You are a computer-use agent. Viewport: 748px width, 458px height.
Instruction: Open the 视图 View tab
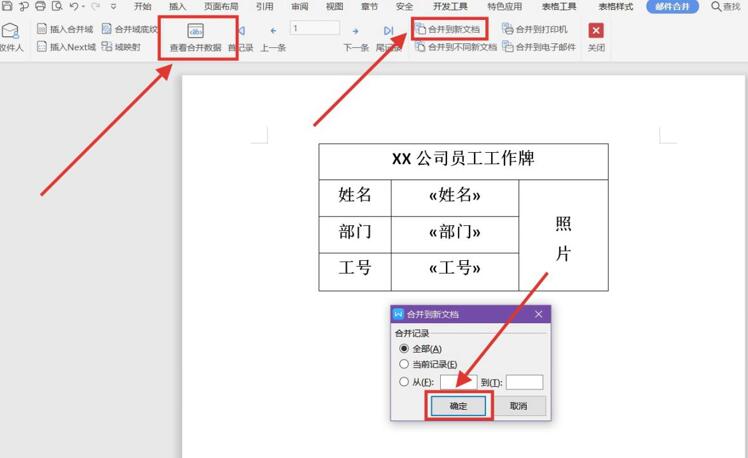(334, 7)
